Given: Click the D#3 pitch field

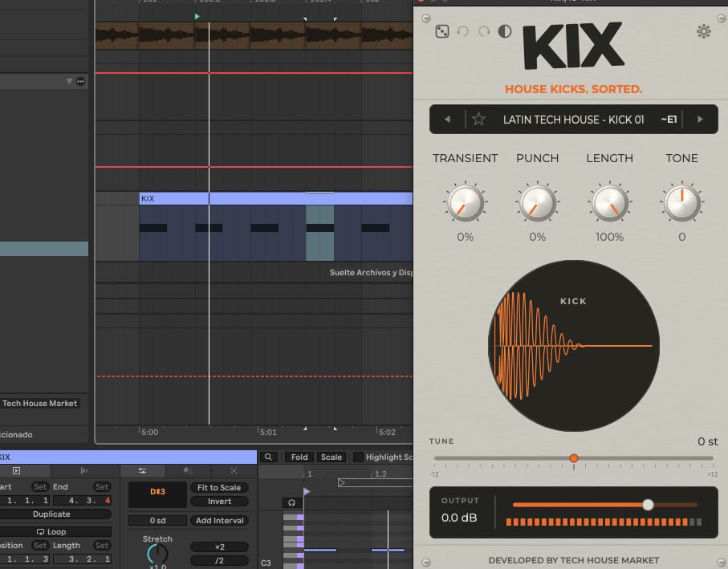Looking at the screenshot, I should 157,494.
